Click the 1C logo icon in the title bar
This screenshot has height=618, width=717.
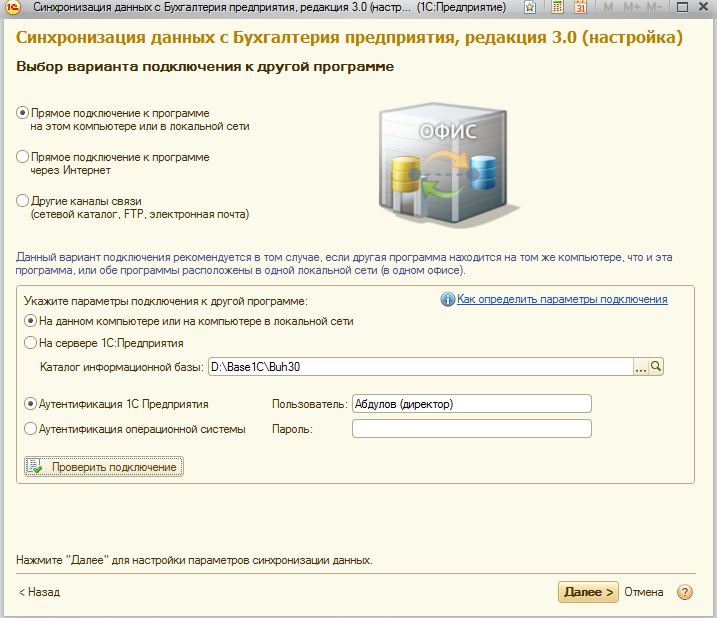tap(9, 8)
